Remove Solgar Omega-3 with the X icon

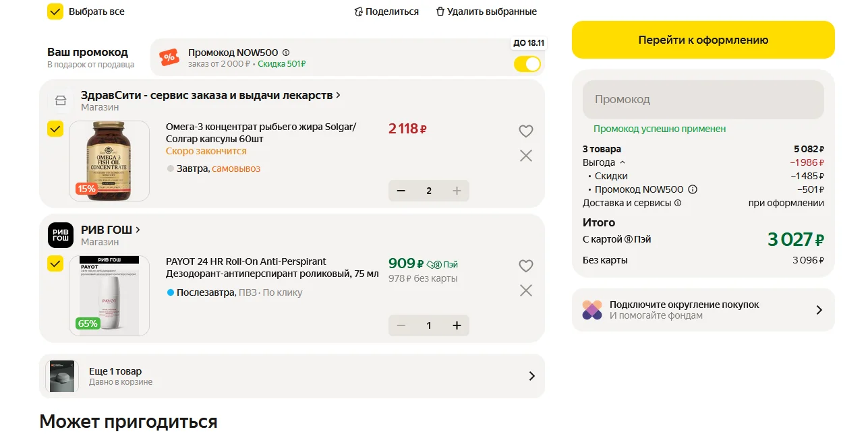coord(526,156)
